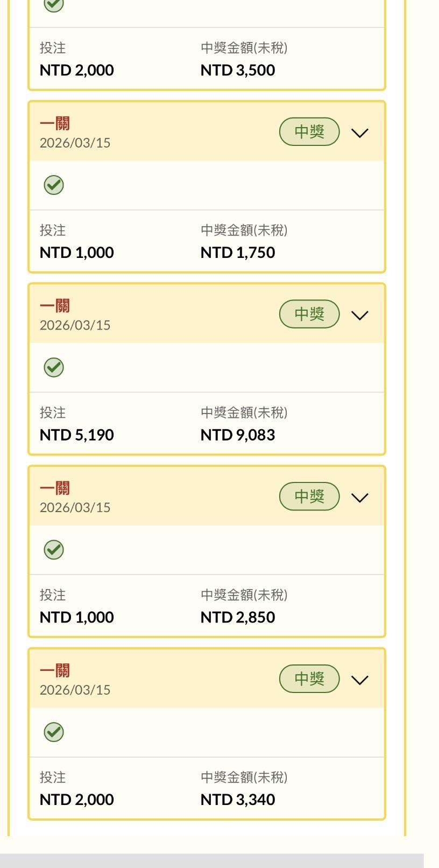Select the NTD 9,083 prize amount
Screen dimensions: 439x868
coord(238,435)
